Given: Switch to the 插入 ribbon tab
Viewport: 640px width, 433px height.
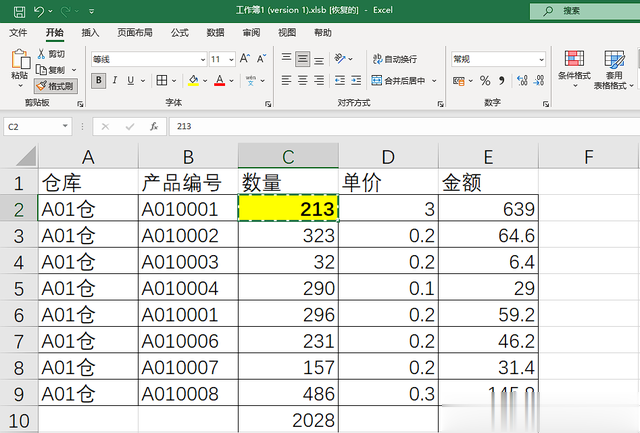Looking at the screenshot, I should (x=90, y=33).
